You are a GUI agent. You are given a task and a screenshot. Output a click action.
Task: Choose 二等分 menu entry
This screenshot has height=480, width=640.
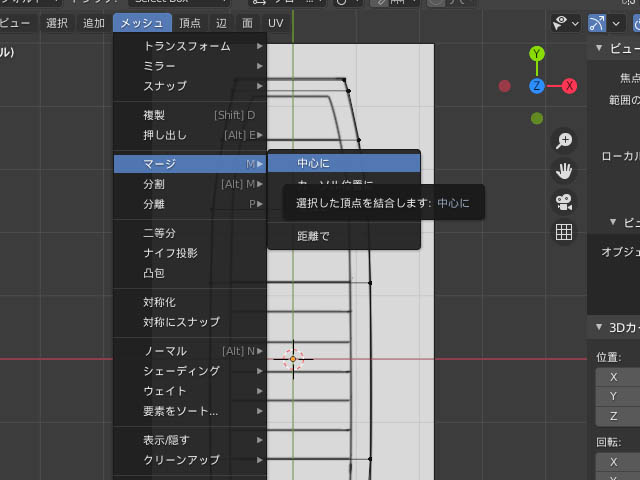click(x=190, y=233)
